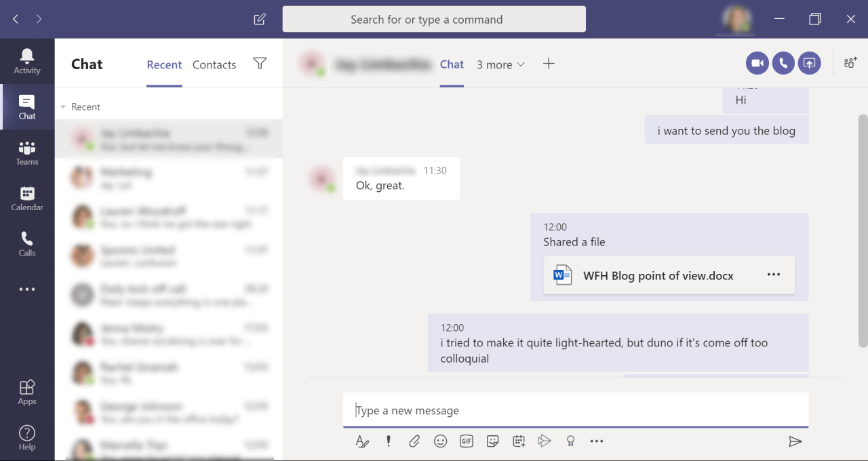Image resolution: width=868 pixels, height=461 pixels.
Task: Click the search or command box
Action: (x=434, y=19)
